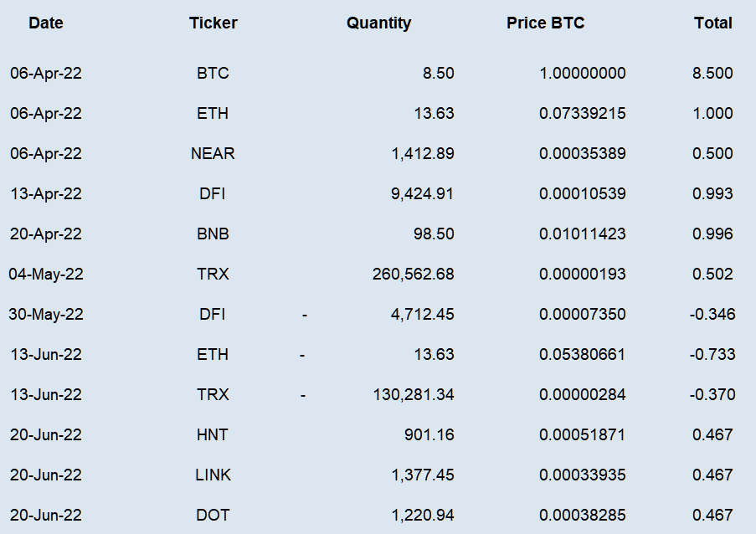Select the BNB ticker cell

213,234
